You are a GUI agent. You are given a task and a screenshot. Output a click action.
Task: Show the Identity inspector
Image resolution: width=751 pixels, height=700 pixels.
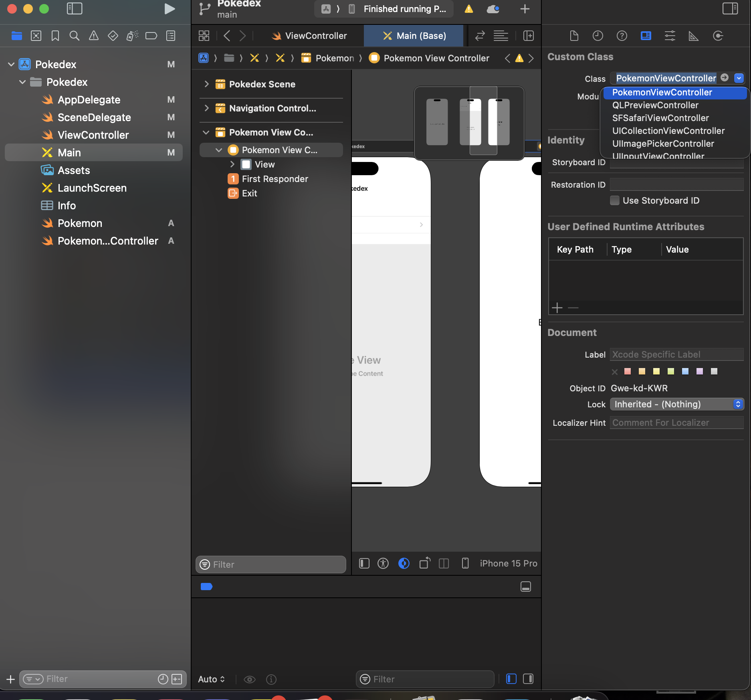point(646,36)
